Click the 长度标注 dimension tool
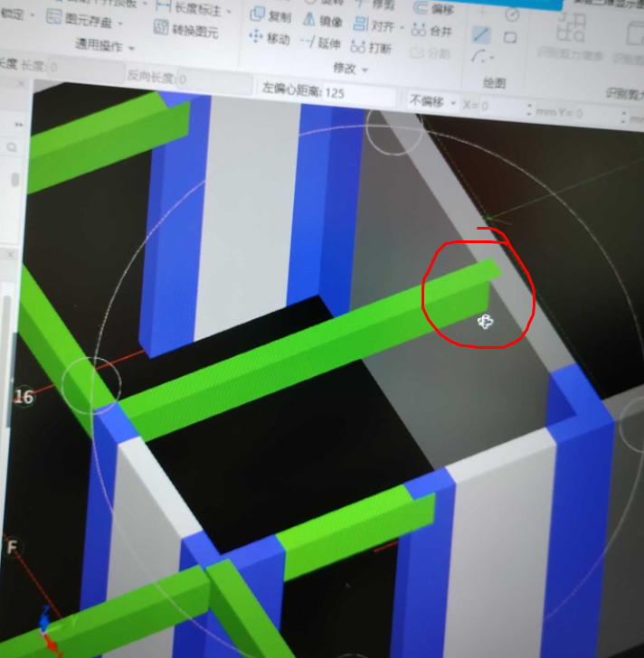Viewport: 644px width, 658px height. 188,8
